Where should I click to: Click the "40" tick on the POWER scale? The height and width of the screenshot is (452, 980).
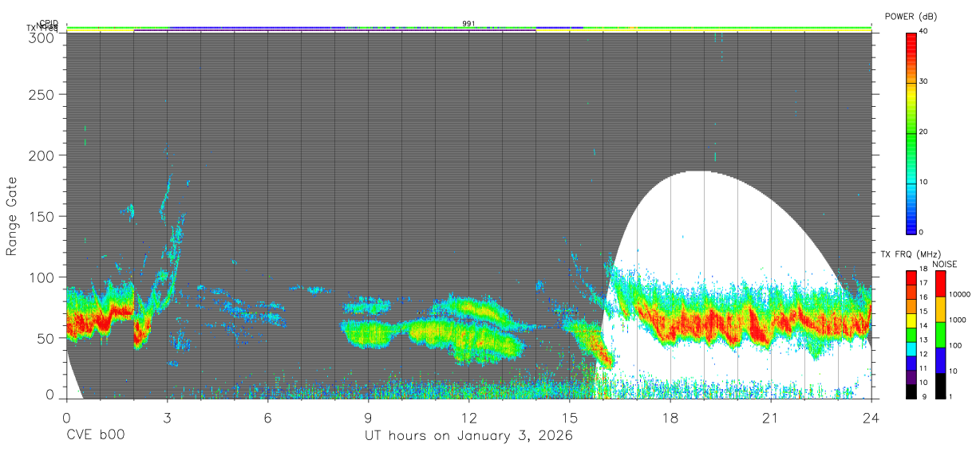[923, 31]
